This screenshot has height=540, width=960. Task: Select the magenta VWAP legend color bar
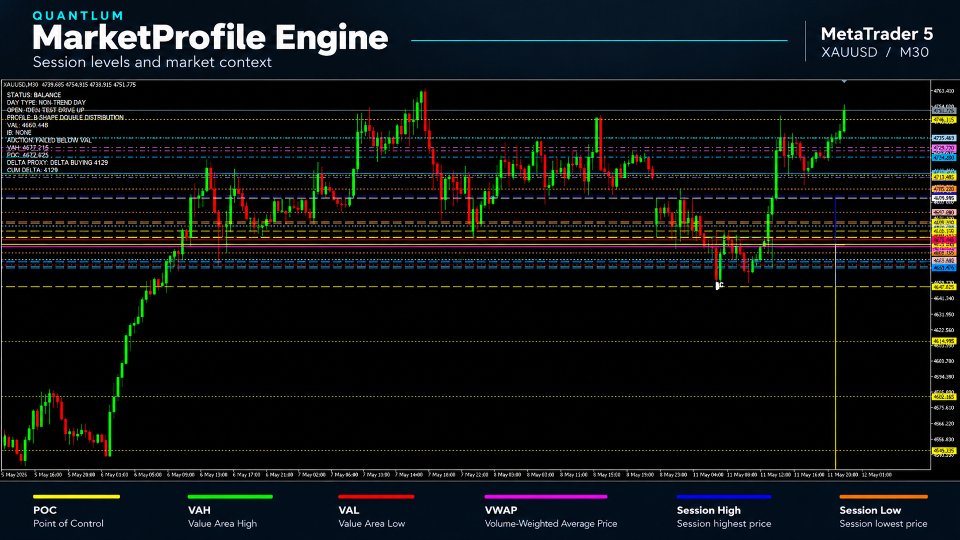coord(546,497)
